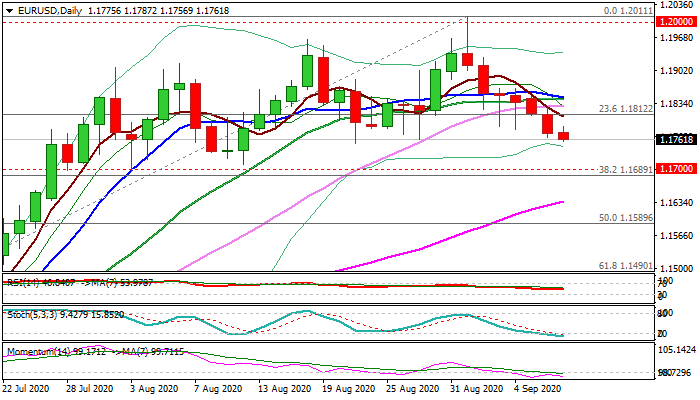Select the red 1.20000 price level tag
The height and width of the screenshot is (400, 700).
[678, 21]
